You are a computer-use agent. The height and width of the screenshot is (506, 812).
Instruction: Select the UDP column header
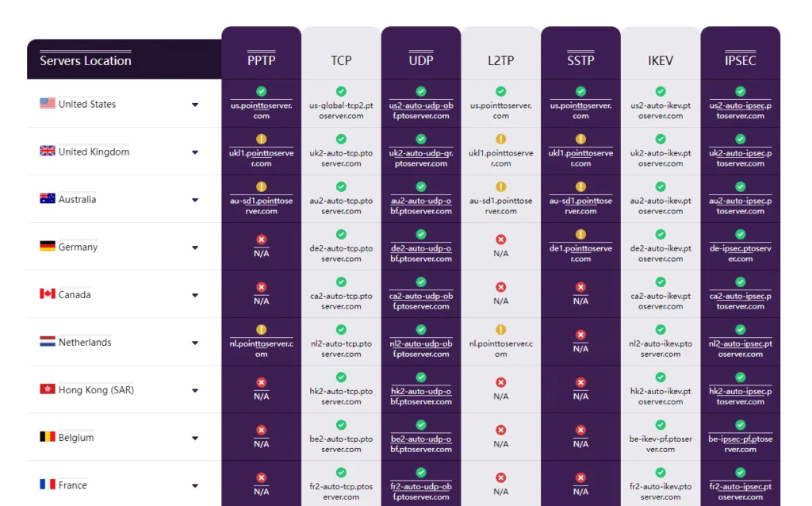click(420, 60)
